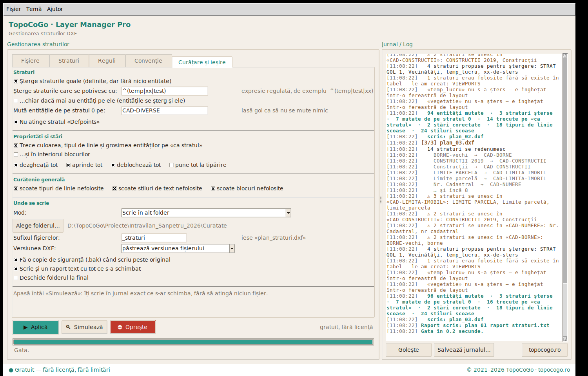Open the Ajutor menu
Screen dimensions: 588x376
pyautogui.click(x=55, y=9)
